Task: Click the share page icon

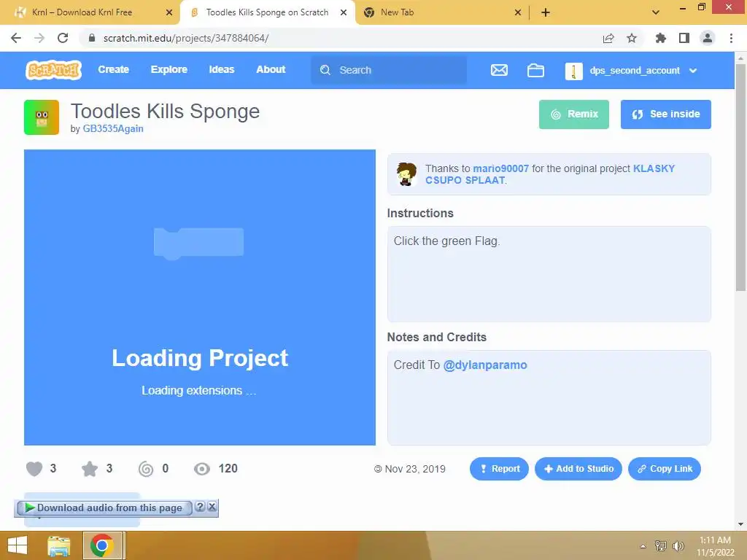Action: click(608, 38)
